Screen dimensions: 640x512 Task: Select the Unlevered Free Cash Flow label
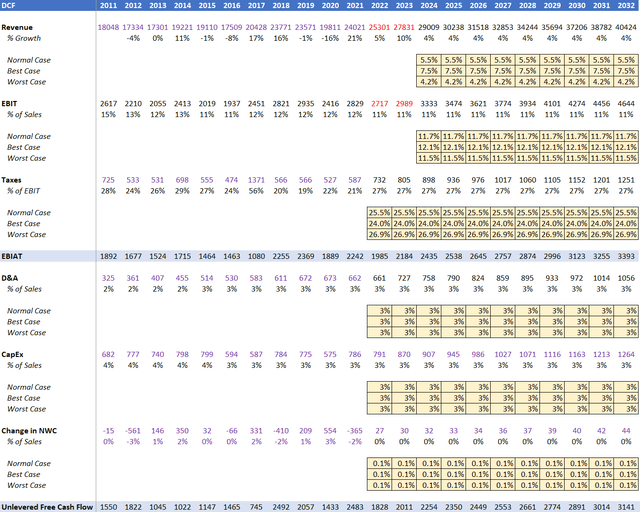(x=47, y=507)
